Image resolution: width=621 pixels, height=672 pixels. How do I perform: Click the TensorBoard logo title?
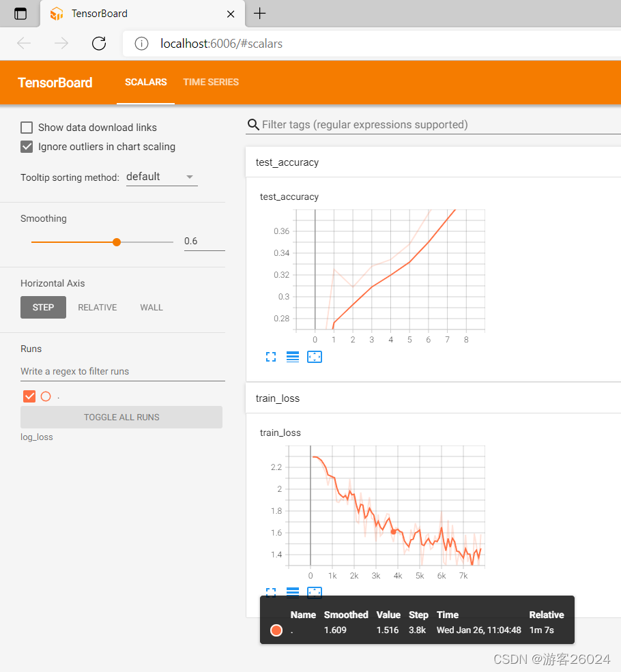(55, 83)
